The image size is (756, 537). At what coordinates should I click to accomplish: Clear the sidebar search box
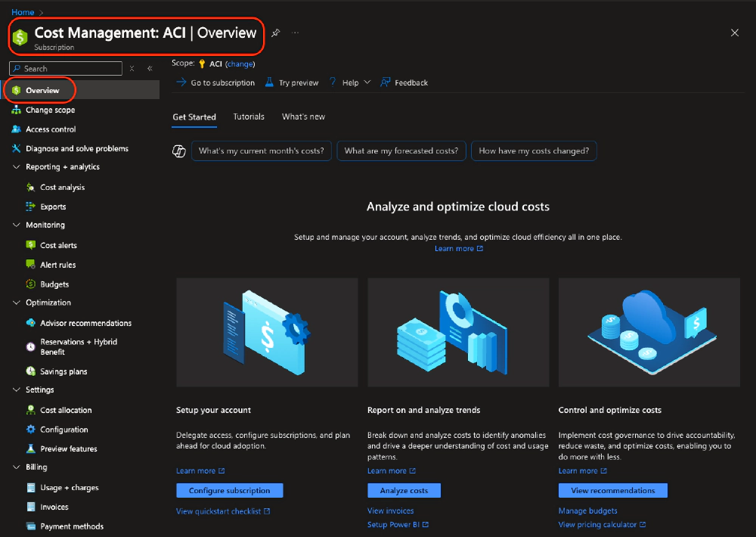coord(132,69)
